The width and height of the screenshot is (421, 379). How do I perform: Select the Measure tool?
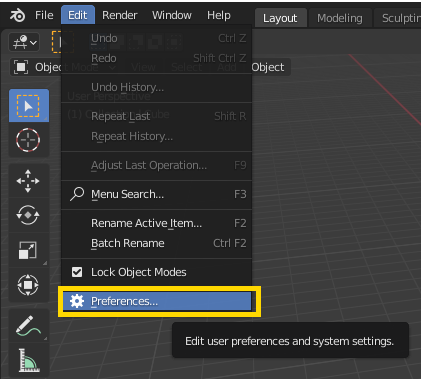pyautogui.click(x=28, y=360)
